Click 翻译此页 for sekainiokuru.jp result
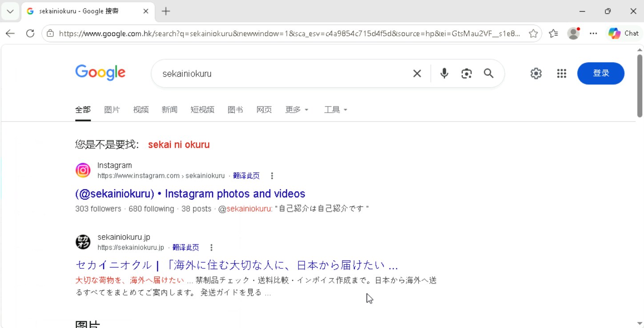Screen dimensions: 644x328 (x=185, y=247)
